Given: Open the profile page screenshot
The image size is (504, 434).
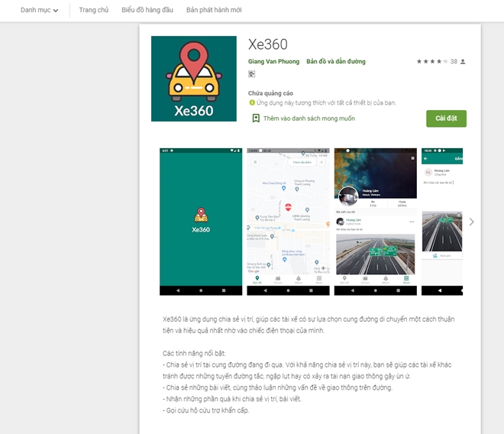Looking at the screenshot, I should click(376, 222).
